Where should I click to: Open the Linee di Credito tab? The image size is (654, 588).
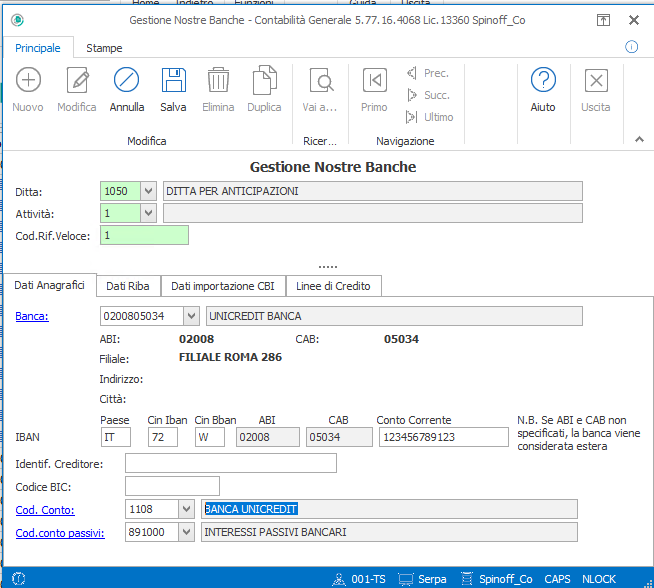[333, 286]
